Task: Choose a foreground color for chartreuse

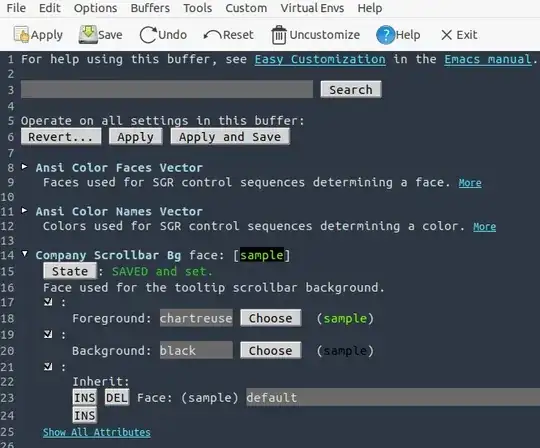Action: pyautogui.click(x=271, y=318)
